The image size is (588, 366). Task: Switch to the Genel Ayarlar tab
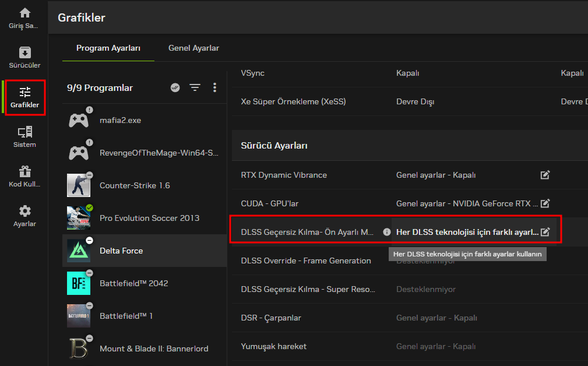coord(193,48)
